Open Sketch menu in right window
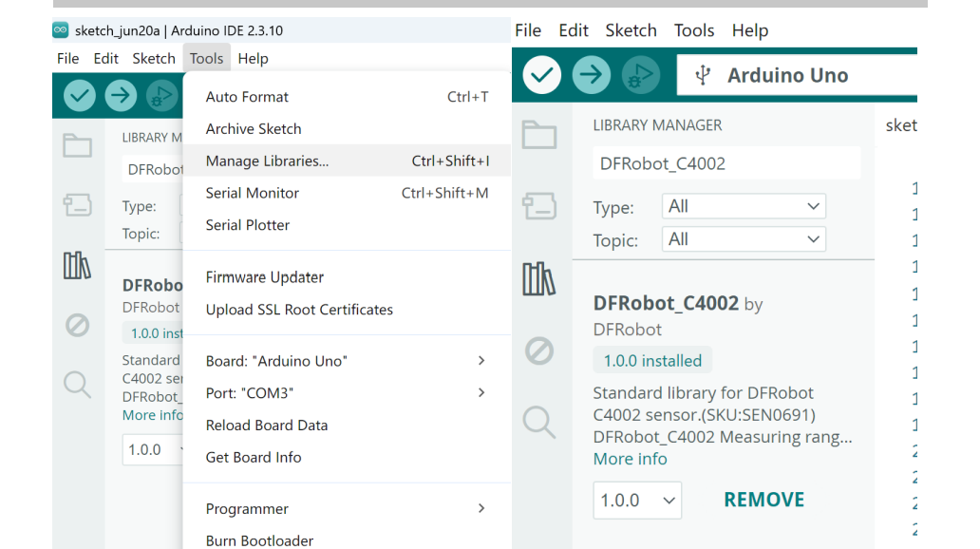The width and height of the screenshot is (980, 549). point(631,30)
